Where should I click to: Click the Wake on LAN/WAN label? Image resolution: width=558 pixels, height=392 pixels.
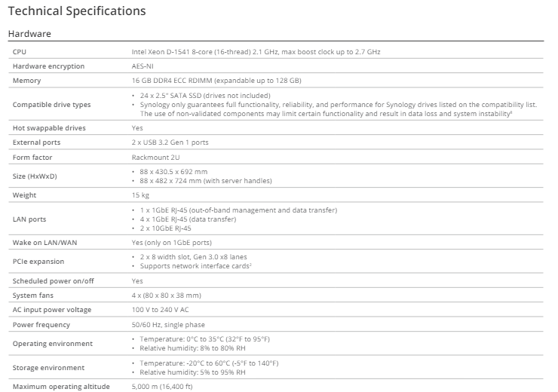pyautogui.click(x=44, y=243)
